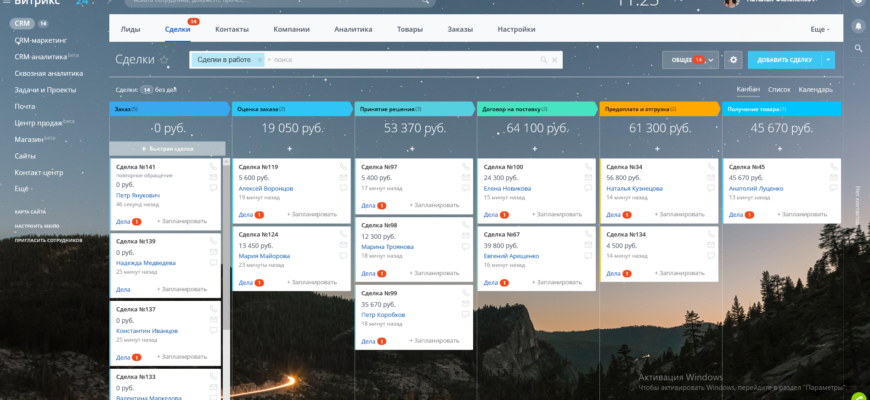The width and height of the screenshot is (870, 400).
Task: Open the chat icon on Сделка №45
Action: coord(833,188)
